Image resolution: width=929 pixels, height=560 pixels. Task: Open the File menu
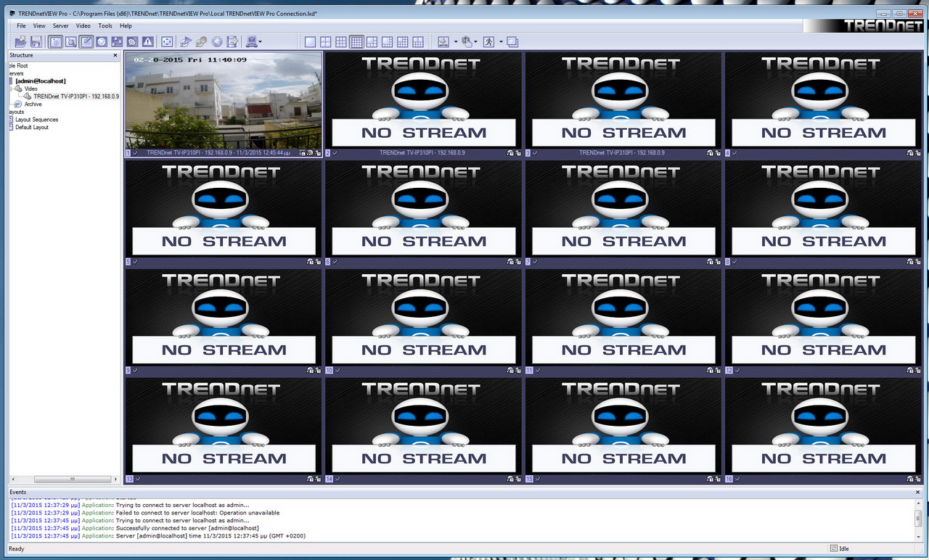coord(22,25)
